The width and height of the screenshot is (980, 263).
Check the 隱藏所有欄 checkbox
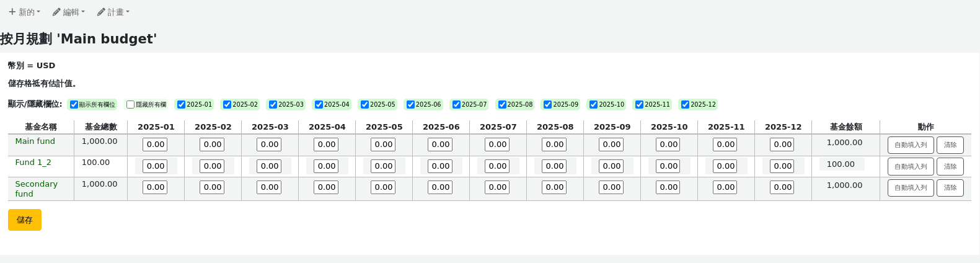pyautogui.click(x=130, y=105)
